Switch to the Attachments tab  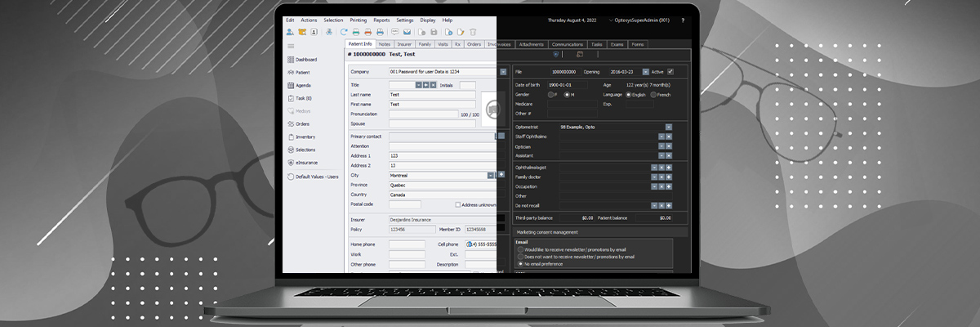pyautogui.click(x=532, y=44)
